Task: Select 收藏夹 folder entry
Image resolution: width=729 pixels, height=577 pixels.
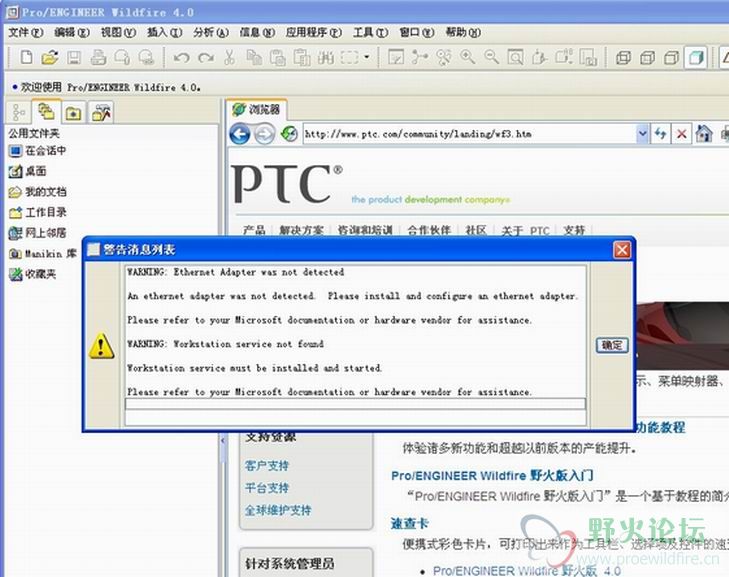Action: pos(33,274)
